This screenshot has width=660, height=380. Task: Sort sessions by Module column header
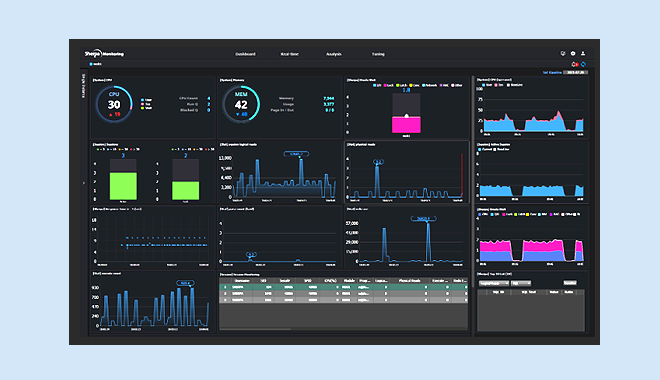click(349, 281)
